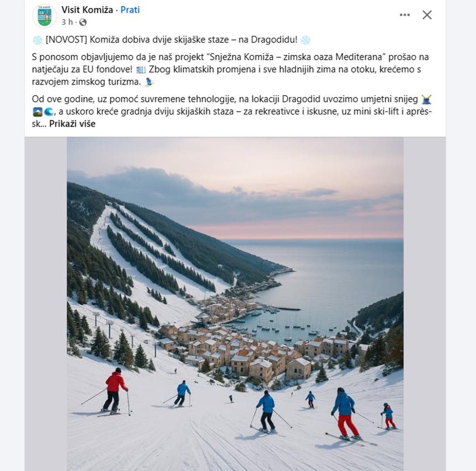The image size is (476, 471).
Task: Follow the page via Prati
Action: [130, 10]
